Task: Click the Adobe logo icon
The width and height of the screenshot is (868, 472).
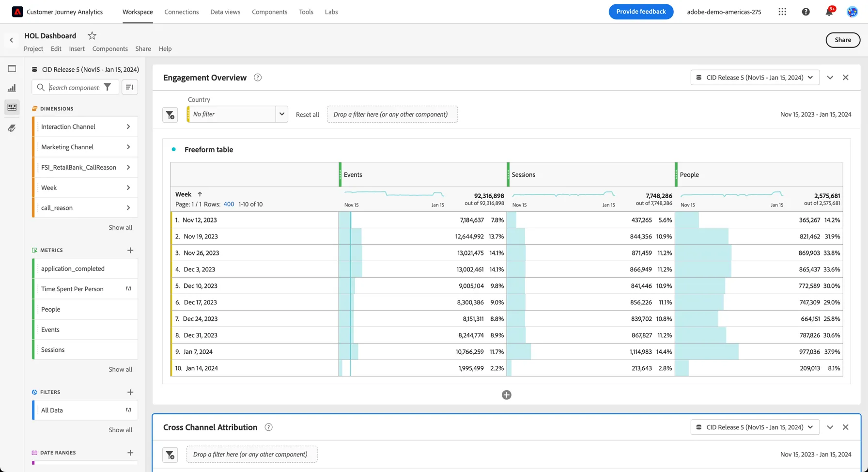Action: pyautogui.click(x=17, y=12)
